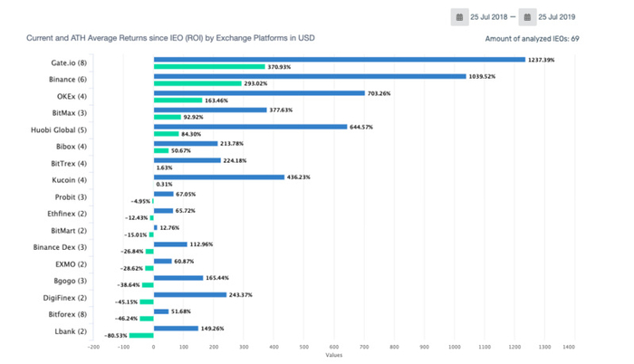Click the end date calendar icon
Image resolution: width=634 pixels, height=364 pixels.
pos(527,17)
